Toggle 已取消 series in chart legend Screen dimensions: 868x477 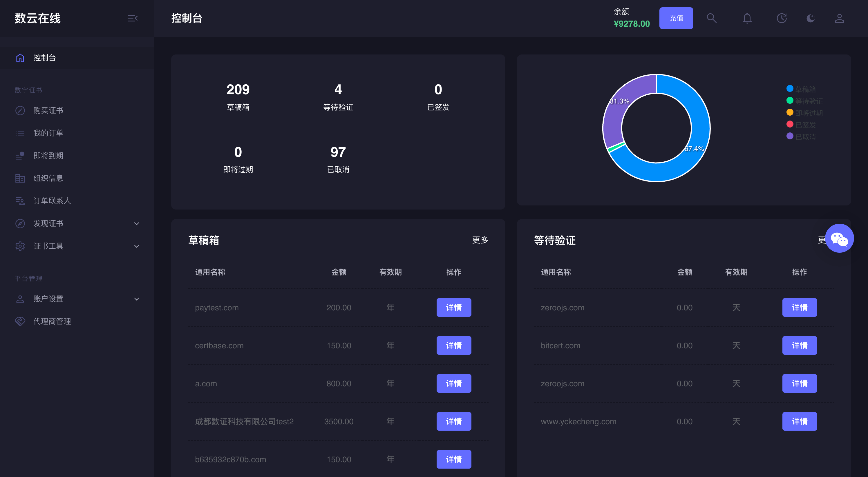pyautogui.click(x=805, y=137)
